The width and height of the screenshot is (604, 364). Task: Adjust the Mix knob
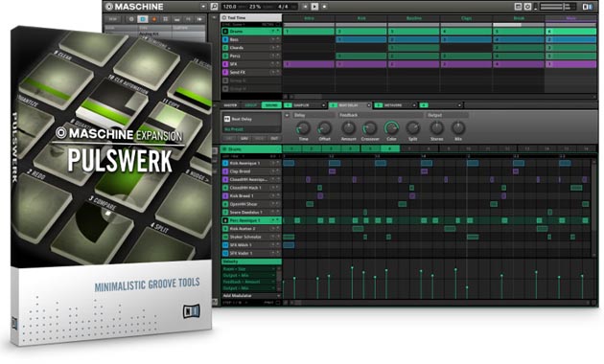pyautogui.click(x=458, y=127)
